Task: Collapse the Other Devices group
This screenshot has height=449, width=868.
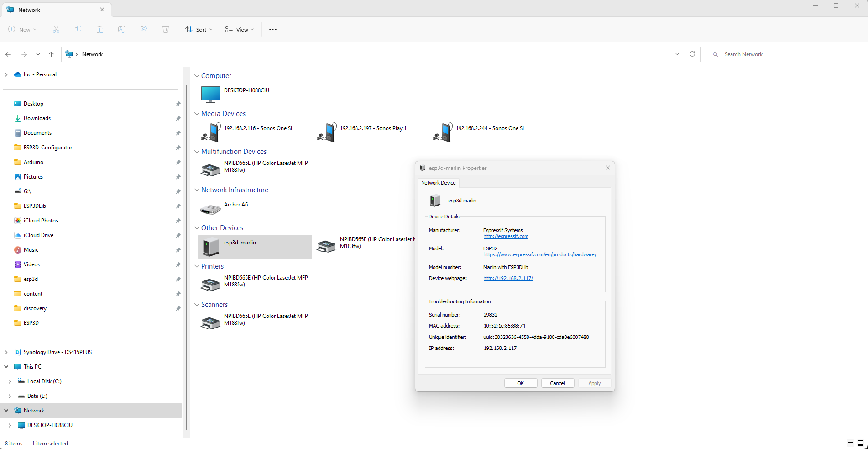Action: point(197,228)
